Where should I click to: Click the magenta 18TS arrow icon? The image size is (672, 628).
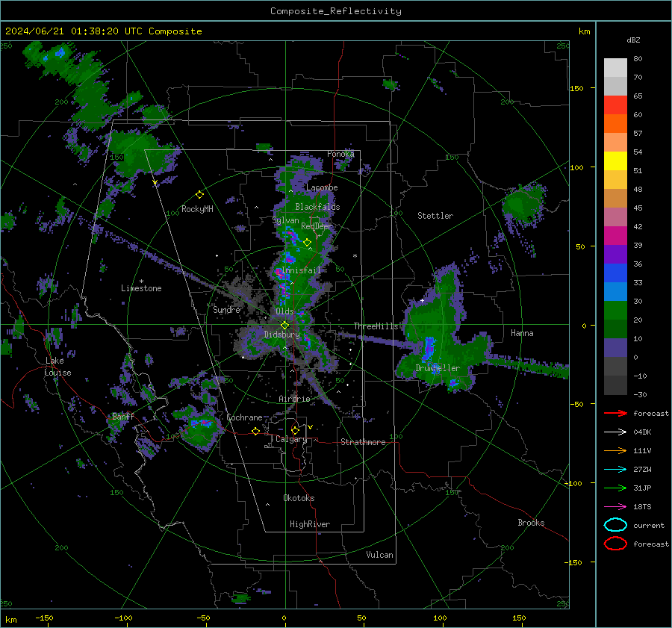tap(615, 507)
